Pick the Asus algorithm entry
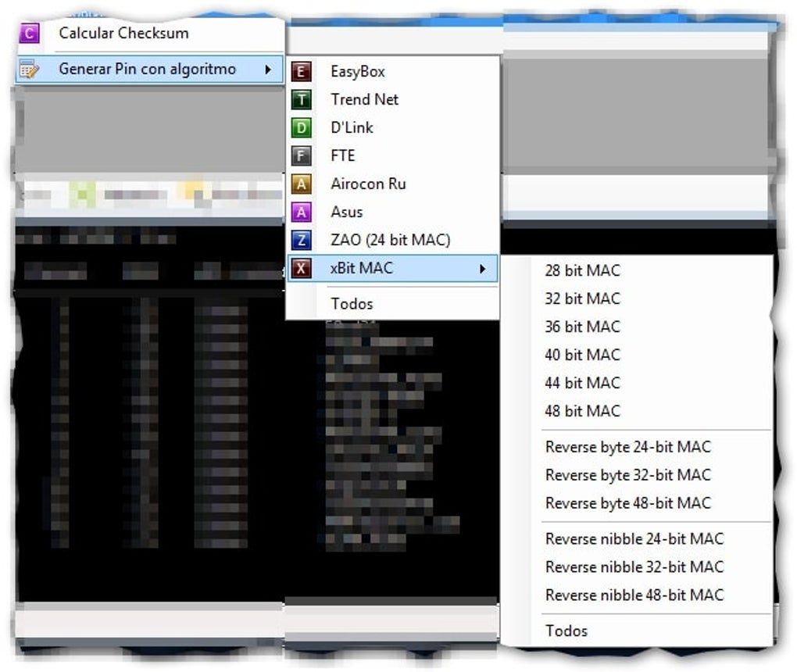Image resolution: width=797 pixels, height=672 pixels. point(393,212)
